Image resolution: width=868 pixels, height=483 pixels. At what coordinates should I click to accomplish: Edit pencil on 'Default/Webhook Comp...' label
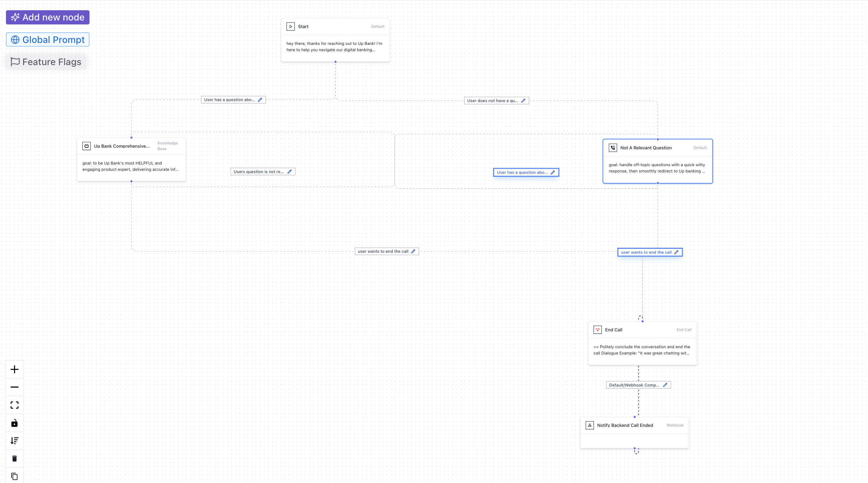pos(665,385)
